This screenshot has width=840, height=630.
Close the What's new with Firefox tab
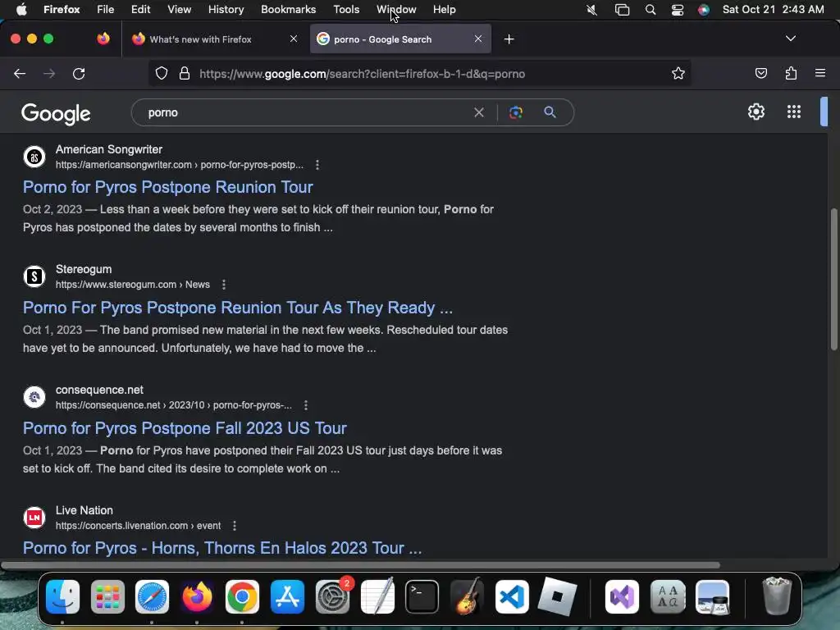pyautogui.click(x=294, y=39)
